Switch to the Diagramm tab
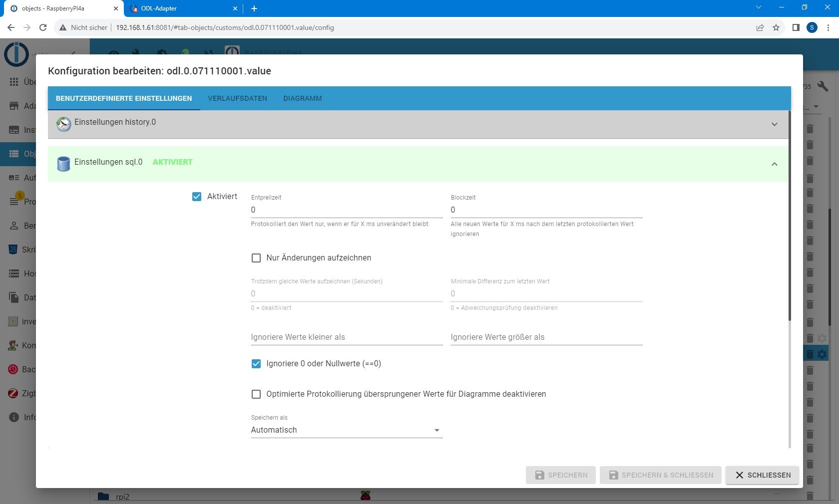This screenshot has width=839, height=504. (303, 98)
